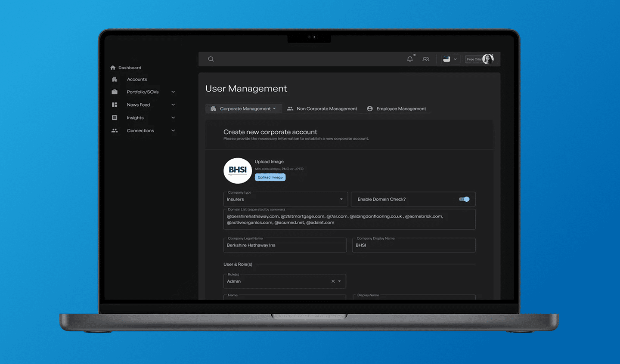Clear the Admin role selection

[333, 281]
